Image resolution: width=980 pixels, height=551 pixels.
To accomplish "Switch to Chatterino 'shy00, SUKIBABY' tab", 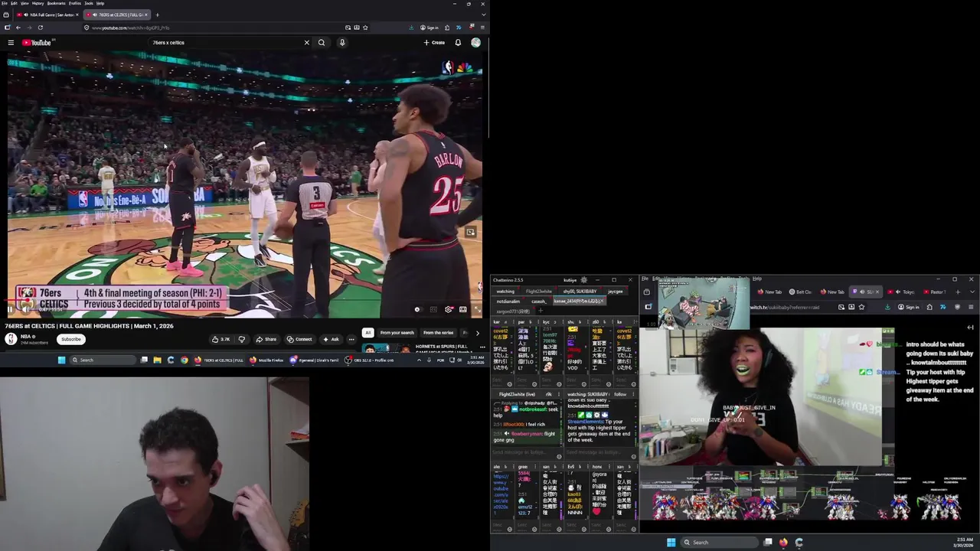I will pyautogui.click(x=580, y=292).
